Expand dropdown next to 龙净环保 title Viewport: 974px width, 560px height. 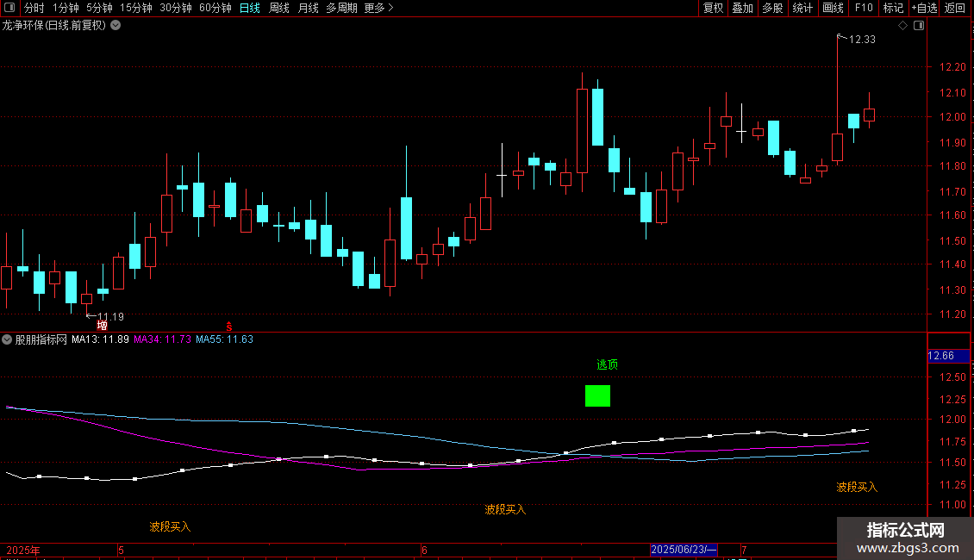click(x=116, y=26)
